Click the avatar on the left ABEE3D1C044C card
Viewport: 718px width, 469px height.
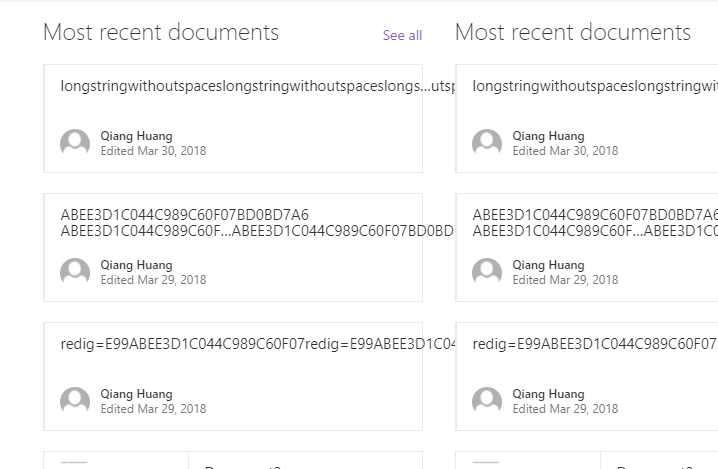(75, 272)
